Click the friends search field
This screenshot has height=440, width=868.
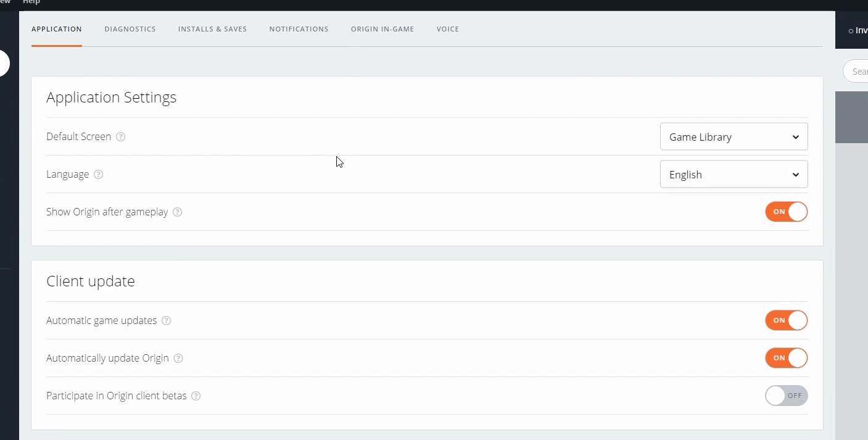[856, 72]
